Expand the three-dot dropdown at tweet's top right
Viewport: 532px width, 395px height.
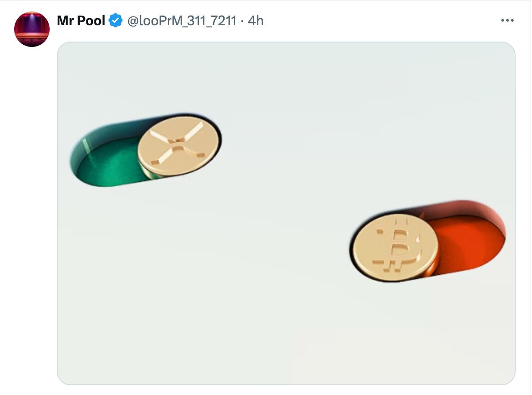[x=507, y=20]
